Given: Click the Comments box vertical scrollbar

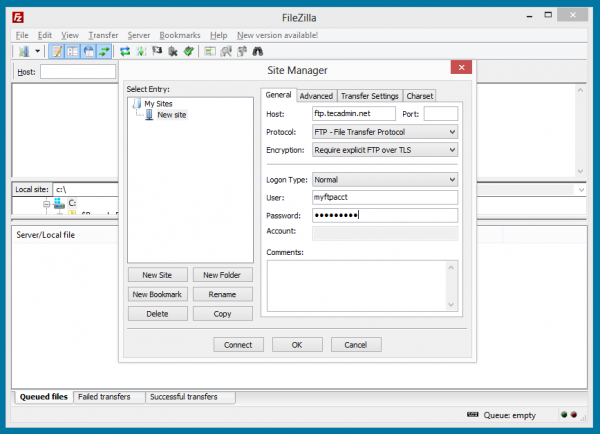Looking at the screenshot, I should (452, 286).
